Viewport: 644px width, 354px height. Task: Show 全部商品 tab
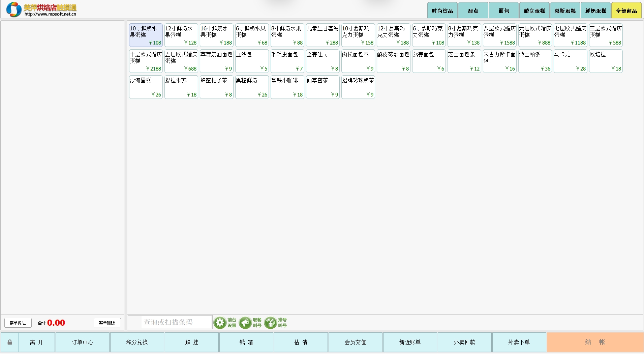pyautogui.click(x=626, y=11)
